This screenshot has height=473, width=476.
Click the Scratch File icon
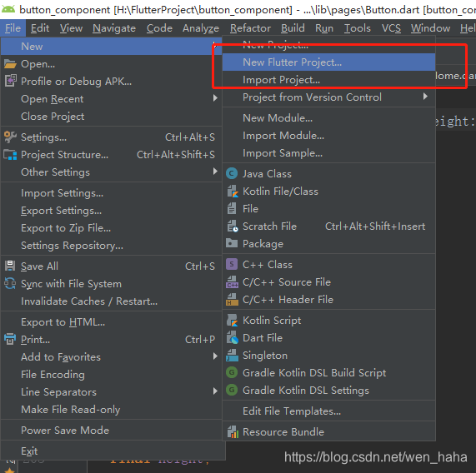[x=233, y=227]
